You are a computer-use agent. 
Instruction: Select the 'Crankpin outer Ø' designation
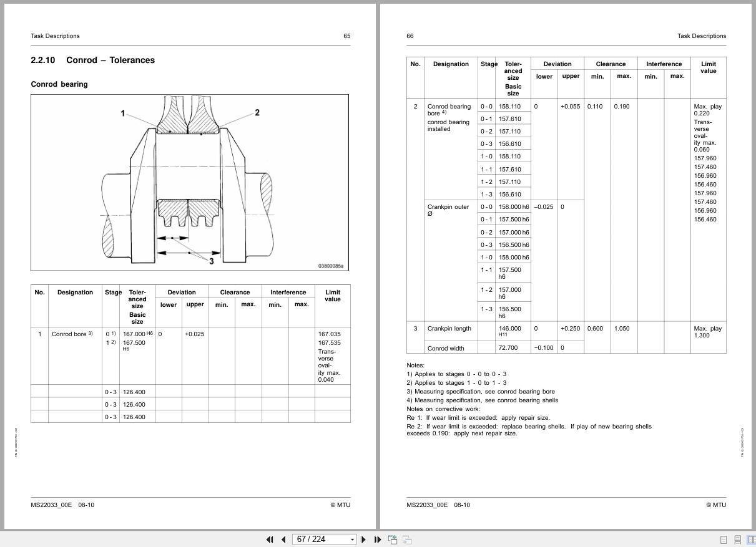448,210
